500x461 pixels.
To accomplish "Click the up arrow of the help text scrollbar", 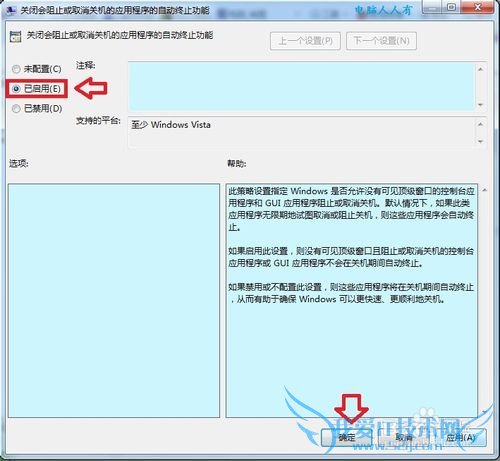I will coord(485,190).
